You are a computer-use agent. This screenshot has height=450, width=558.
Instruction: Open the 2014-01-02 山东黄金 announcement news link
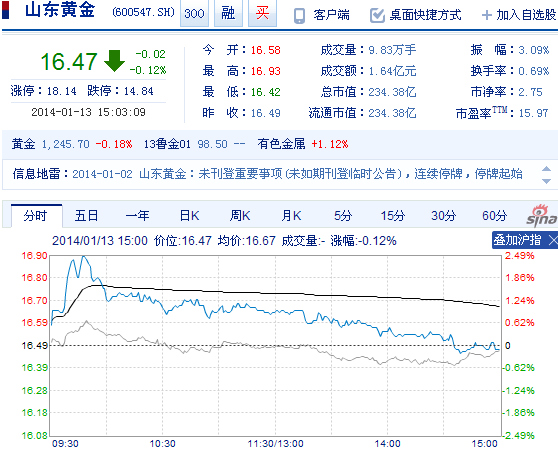coord(297,174)
